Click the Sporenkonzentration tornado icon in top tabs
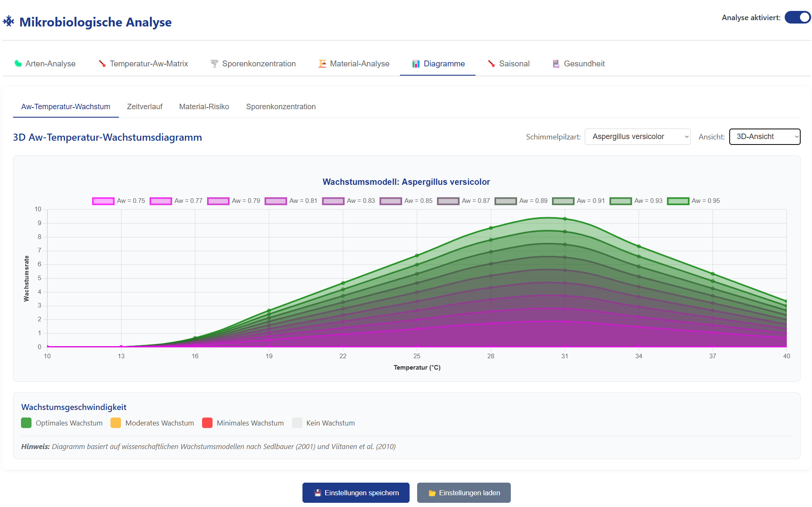Viewport: 812px width, 507px height. pos(214,63)
